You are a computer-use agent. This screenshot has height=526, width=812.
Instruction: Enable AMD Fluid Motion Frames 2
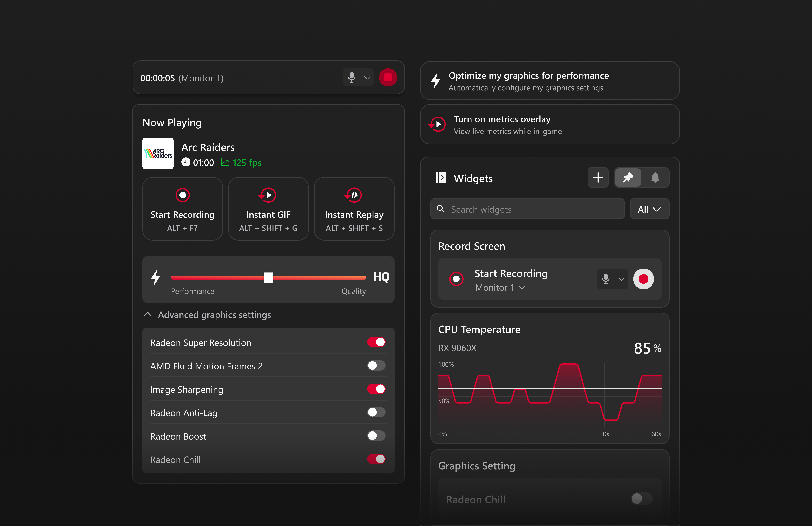coord(376,366)
